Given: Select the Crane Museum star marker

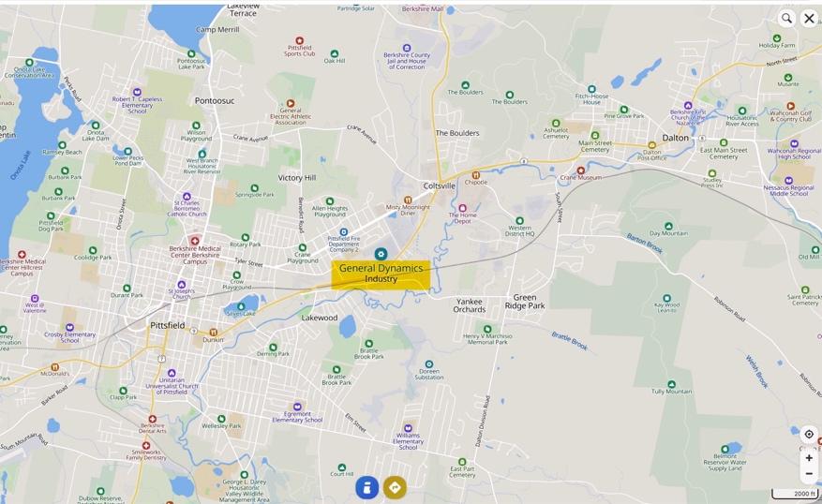Looking at the screenshot, I should 581,170.
